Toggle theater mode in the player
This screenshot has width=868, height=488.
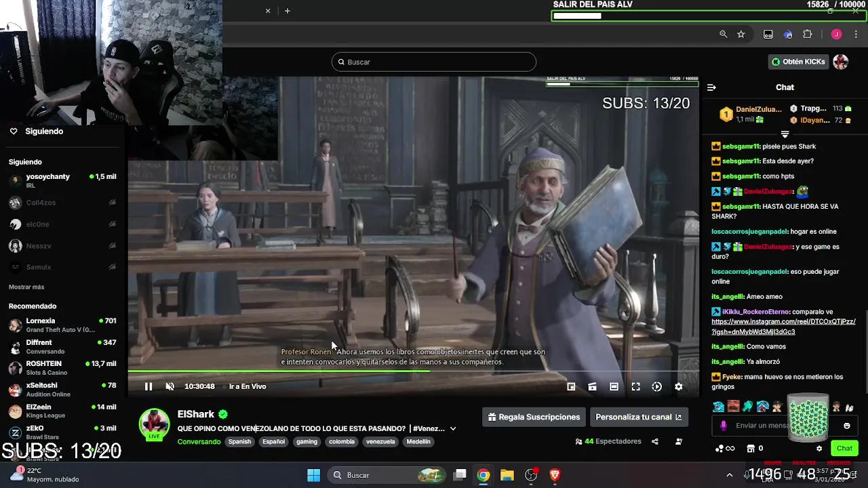coord(614,386)
